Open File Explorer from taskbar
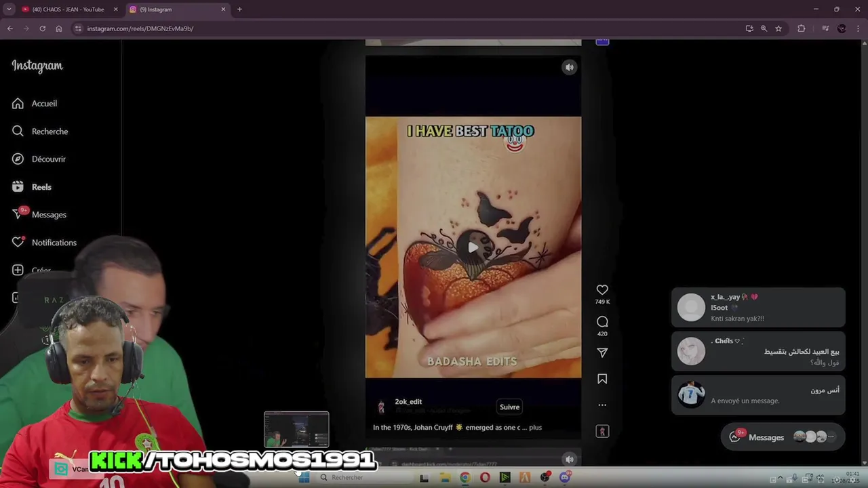The image size is (868, 488). 445,478
